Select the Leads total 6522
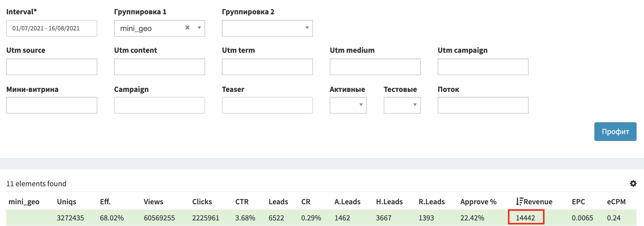Image resolution: width=644 pixels, height=226 pixels. click(x=276, y=218)
